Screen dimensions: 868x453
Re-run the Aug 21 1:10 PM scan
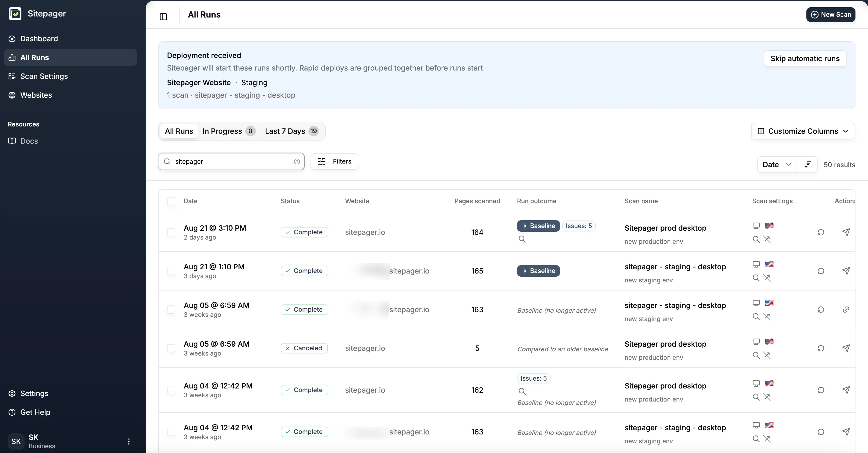[821, 271]
